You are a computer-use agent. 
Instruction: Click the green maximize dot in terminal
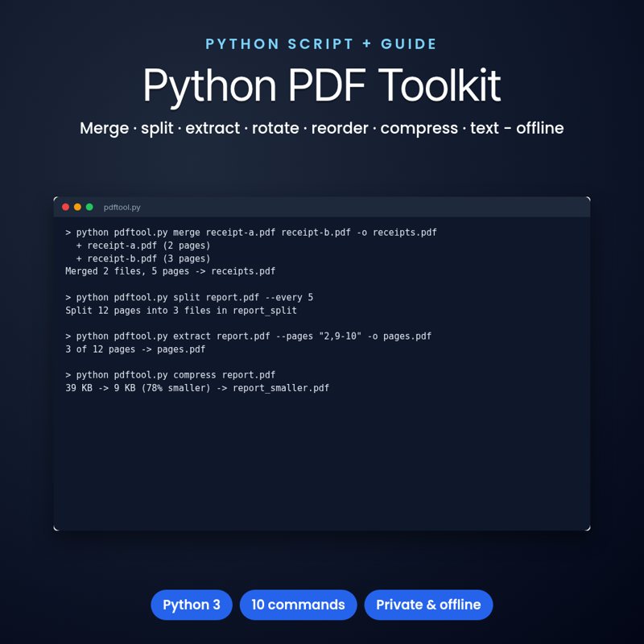click(89, 207)
